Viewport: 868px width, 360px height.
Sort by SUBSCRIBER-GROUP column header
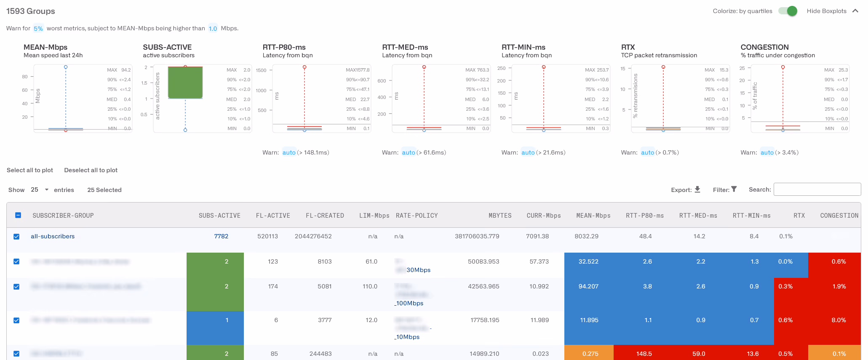pyautogui.click(x=63, y=216)
